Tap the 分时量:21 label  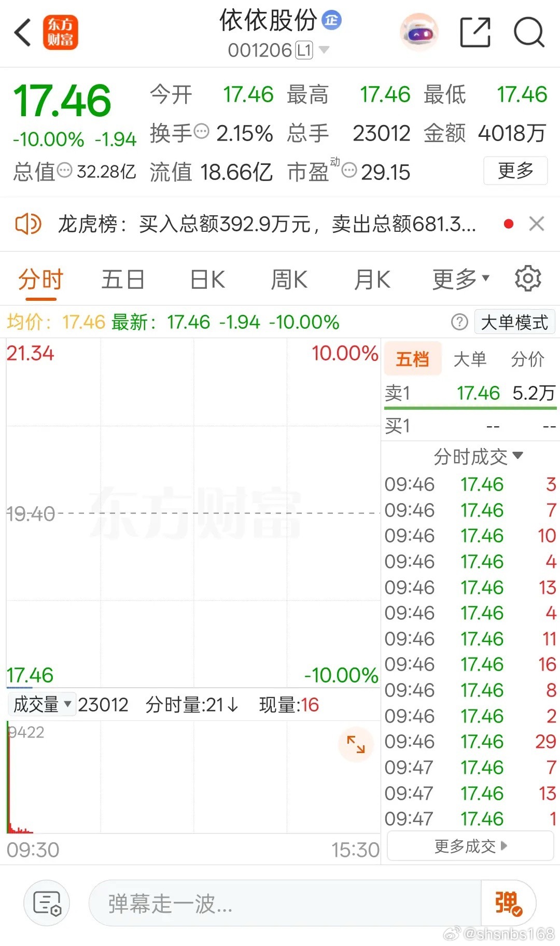coord(192,704)
